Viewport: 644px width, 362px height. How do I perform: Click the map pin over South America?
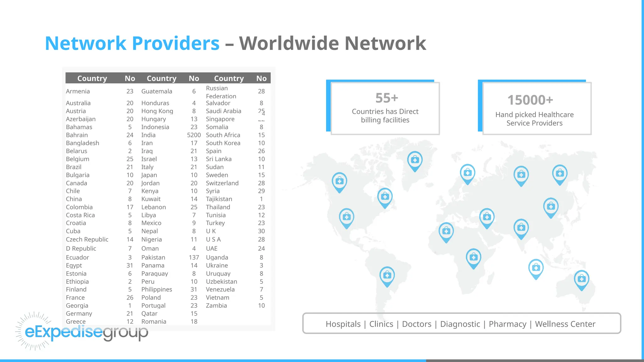[x=387, y=276]
